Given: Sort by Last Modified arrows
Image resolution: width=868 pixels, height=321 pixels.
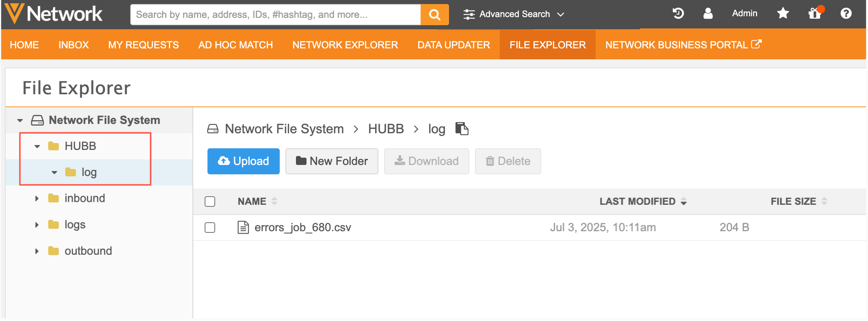Looking at the screenshot, I should point(684,201).
